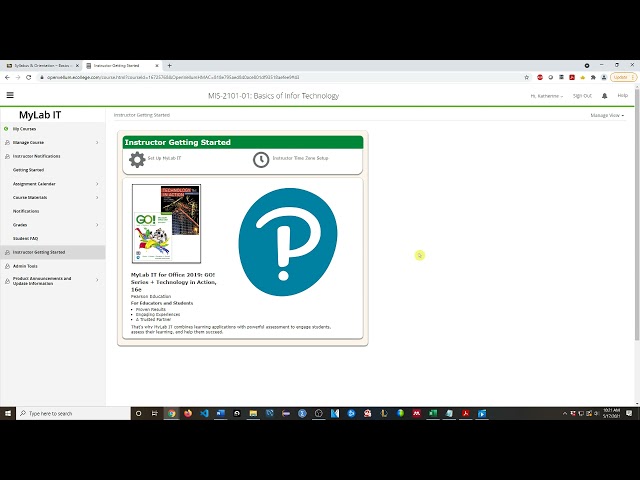Open the Chrome extensions puzzle icon
Screen dimensions: 640x480
pos(593,77)
